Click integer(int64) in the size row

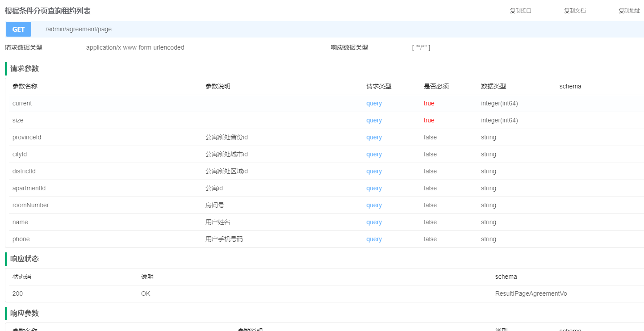(x=499, y=120)
